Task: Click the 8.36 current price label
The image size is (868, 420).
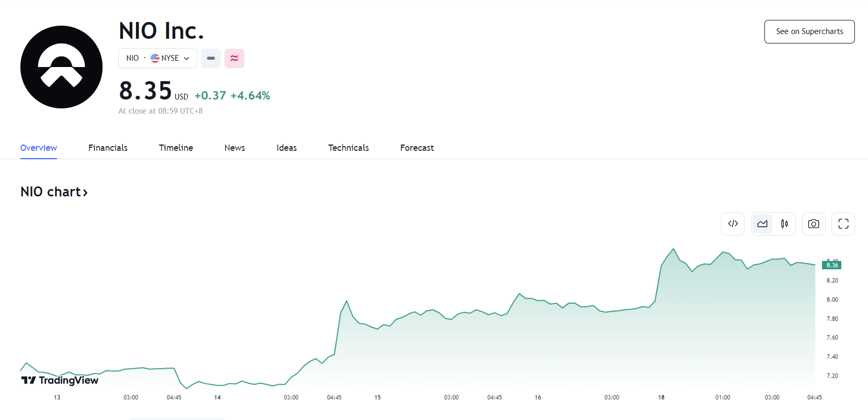Action: pyautogui.click(x=832, y=266)
